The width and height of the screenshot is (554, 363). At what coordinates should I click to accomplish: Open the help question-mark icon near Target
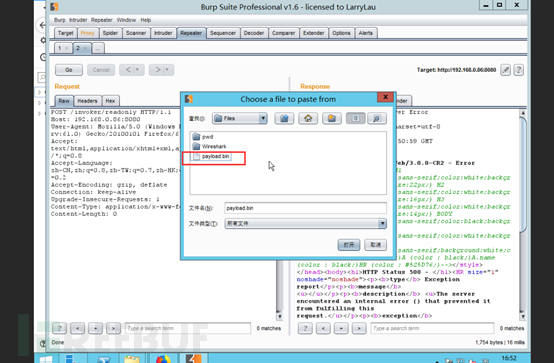(518, 70)
